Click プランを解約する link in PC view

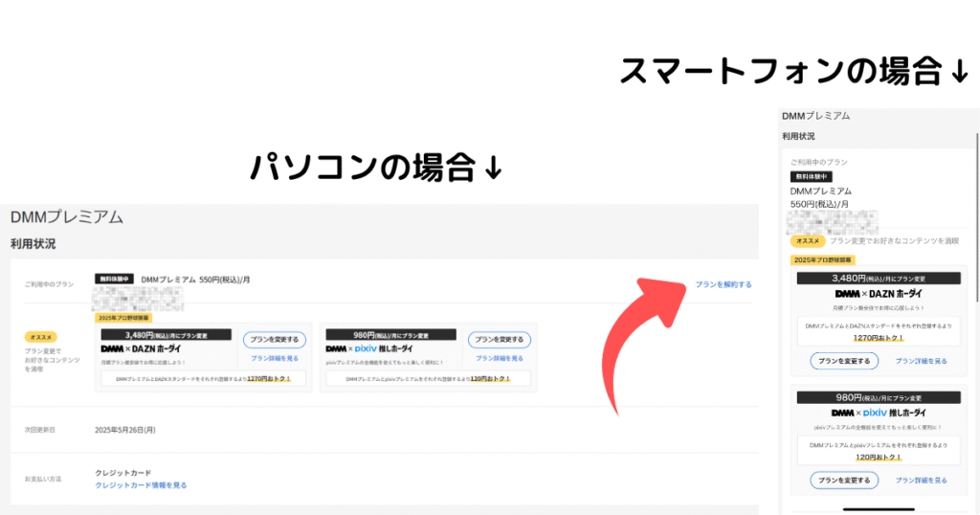tap(724, 284)
